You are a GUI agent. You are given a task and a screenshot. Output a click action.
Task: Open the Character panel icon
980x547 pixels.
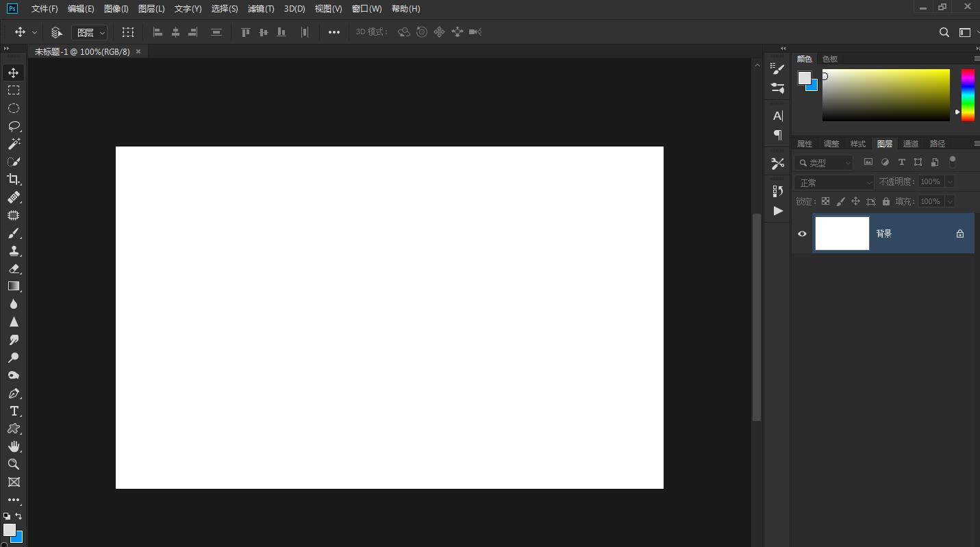coord(777,116)
